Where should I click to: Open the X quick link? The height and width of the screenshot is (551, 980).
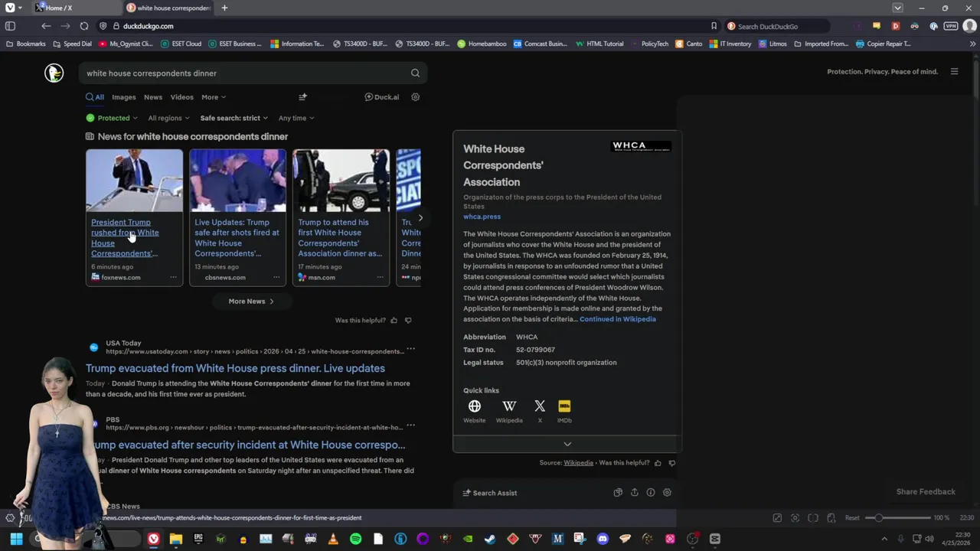coord(540,411)
